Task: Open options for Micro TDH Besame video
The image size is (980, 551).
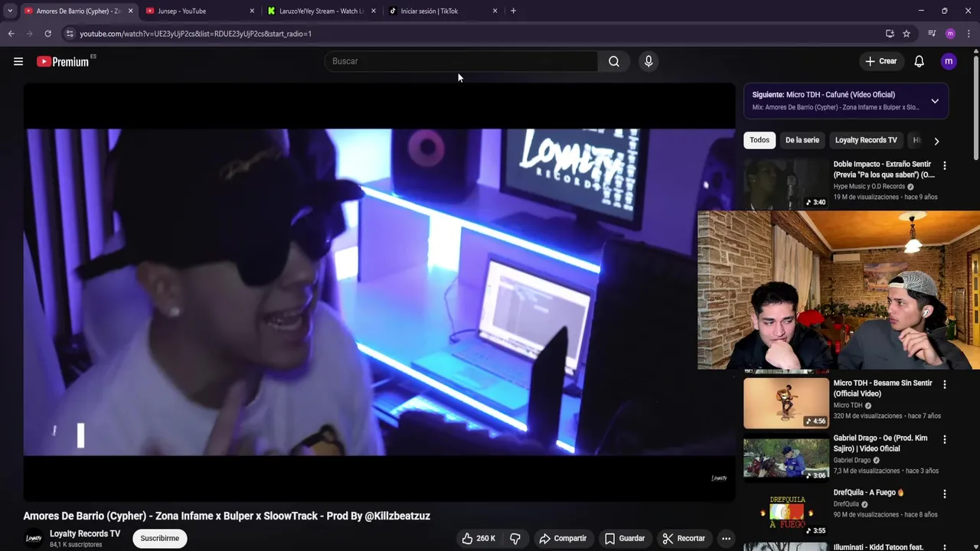Action: click(x=944, y=384)
